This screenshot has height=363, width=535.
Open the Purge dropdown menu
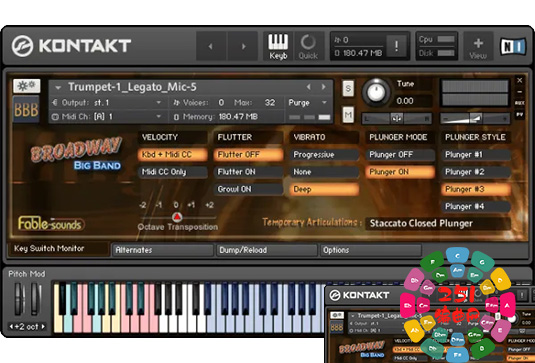tap(308, 103)
